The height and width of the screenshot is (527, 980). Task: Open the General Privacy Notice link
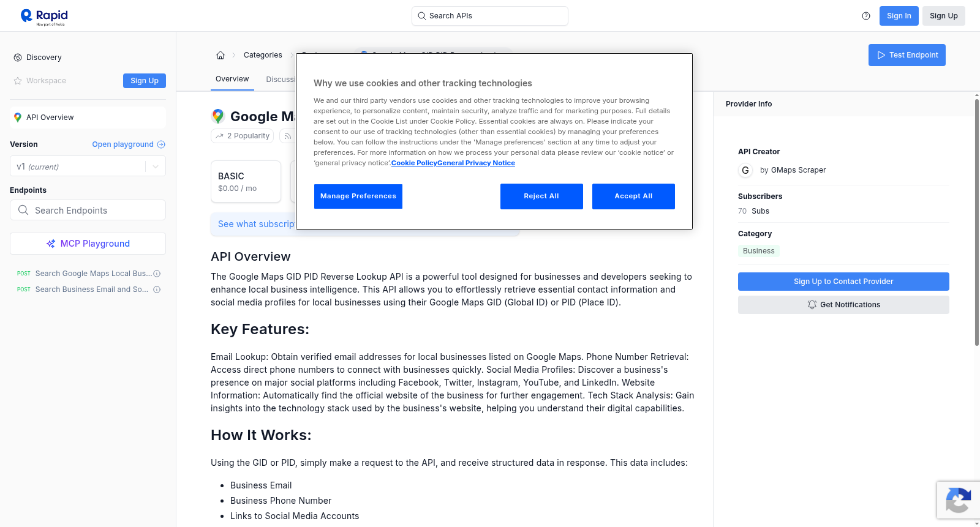477,163
